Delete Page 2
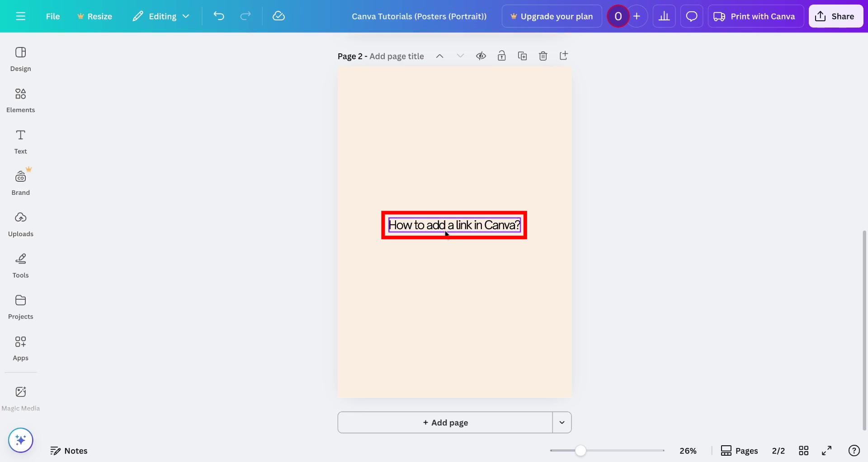 click(x=543, y=56)
